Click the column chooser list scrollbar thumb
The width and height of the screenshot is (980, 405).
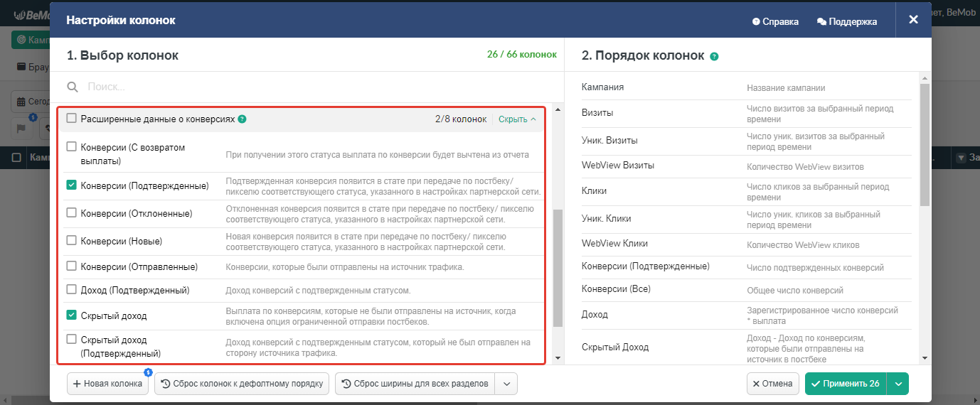(558, 268)
